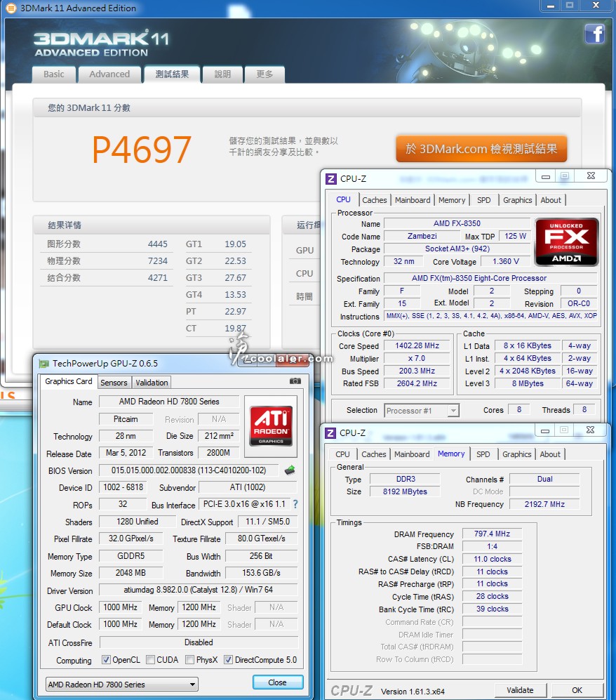Screen dimensions: 616x700
Task: Click the CAS# Latency value 11.0 clocks
Action: (492, 559)
